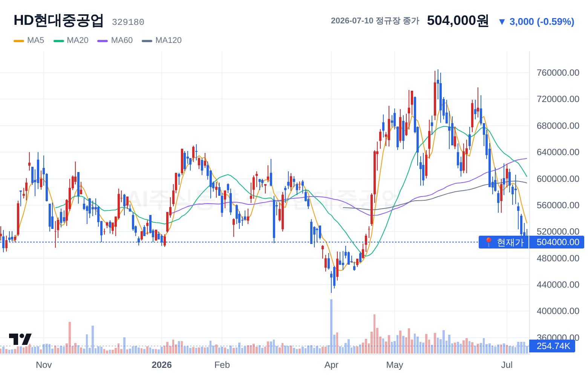
Task: Click the gray MA120 legend line icon
Action: [x=147, y=41]
